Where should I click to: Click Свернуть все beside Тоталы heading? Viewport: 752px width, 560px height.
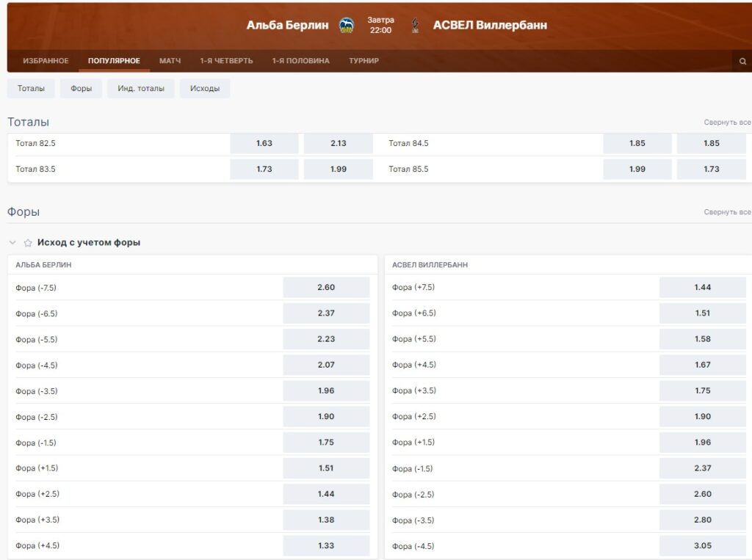pyautogui.click(x=727, y=123)
